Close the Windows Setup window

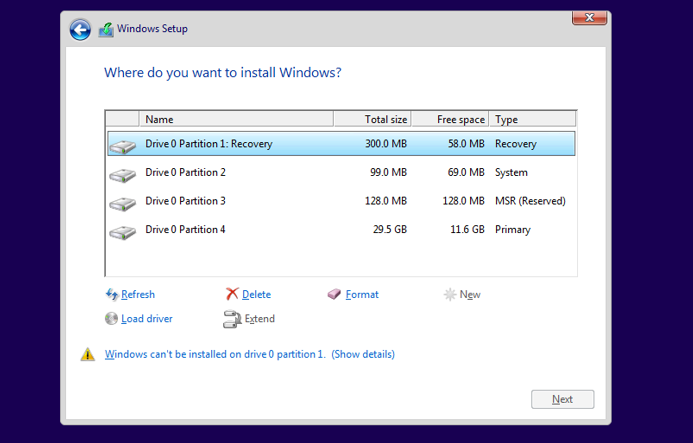click(589, 18)
